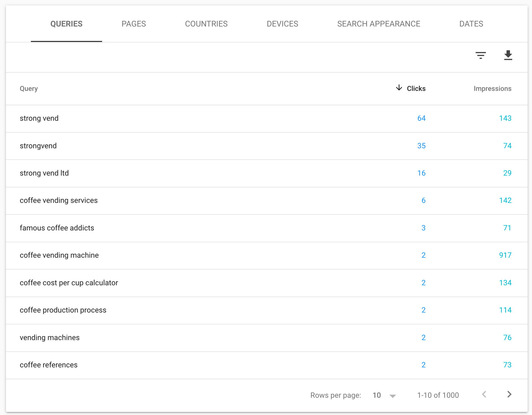
Task: Select the 'coffee references' query
Action: tap(49, 365)
